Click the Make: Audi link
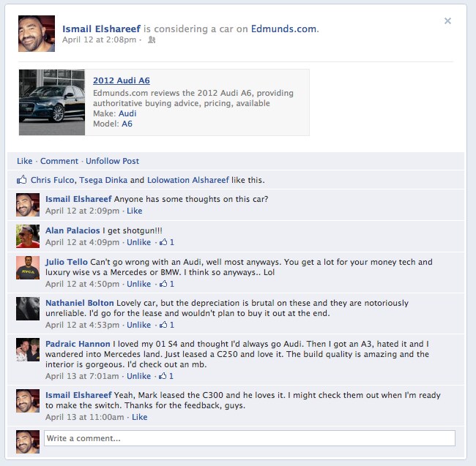Viewport: 476px width, 466px height. point(127,113)
